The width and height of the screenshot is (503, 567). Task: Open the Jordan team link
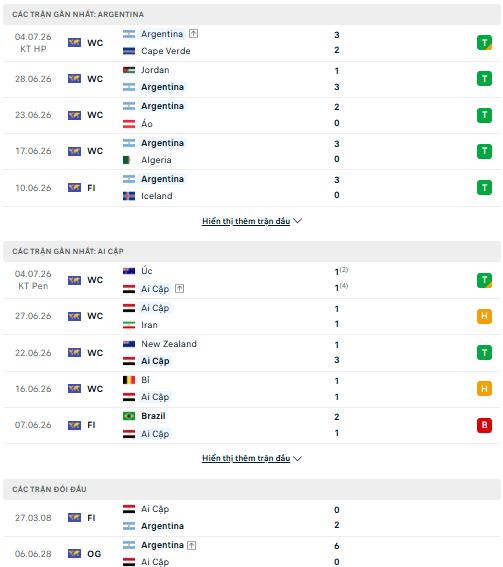click(x=155, y=70)
